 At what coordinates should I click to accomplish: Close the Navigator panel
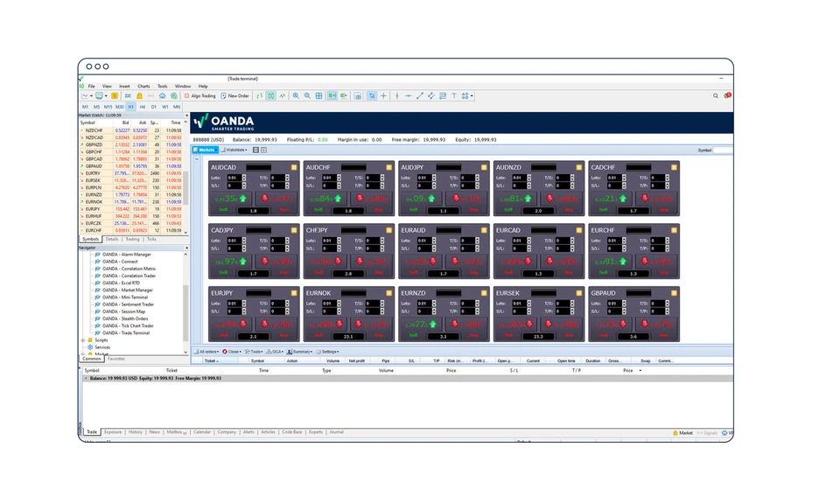tap(186, 248)
